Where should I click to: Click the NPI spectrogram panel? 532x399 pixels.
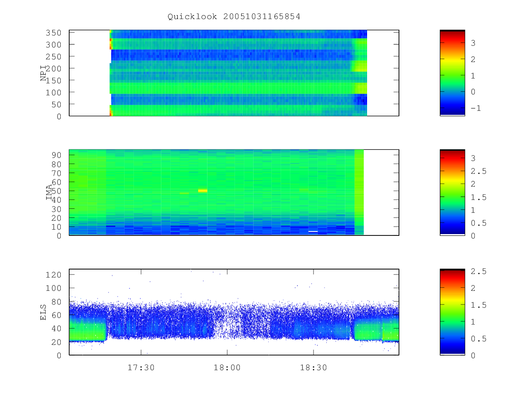pyautogui.click(x=234, y=73)
